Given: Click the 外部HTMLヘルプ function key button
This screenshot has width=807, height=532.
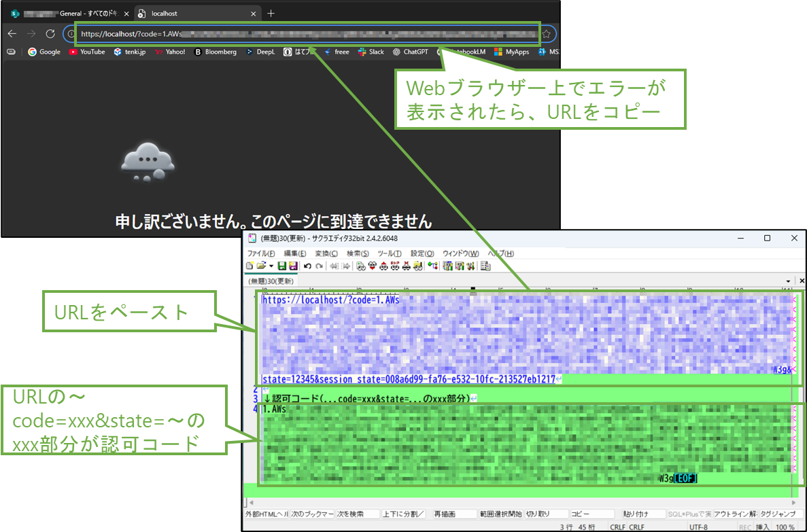Looking at the screenshot, I should [267, 514].
